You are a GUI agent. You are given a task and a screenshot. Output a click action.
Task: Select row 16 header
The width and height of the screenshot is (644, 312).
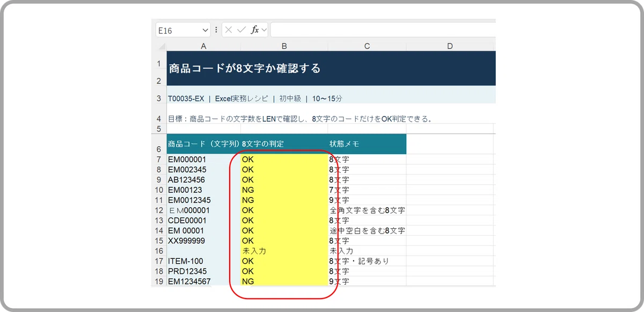159,251
